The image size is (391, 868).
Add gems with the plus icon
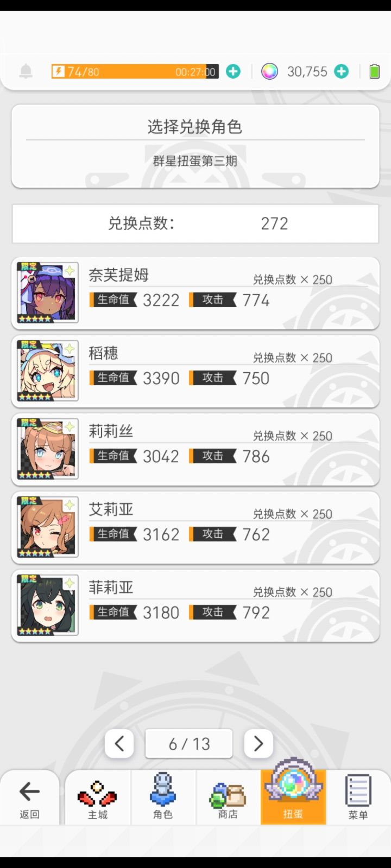point(341,71)
